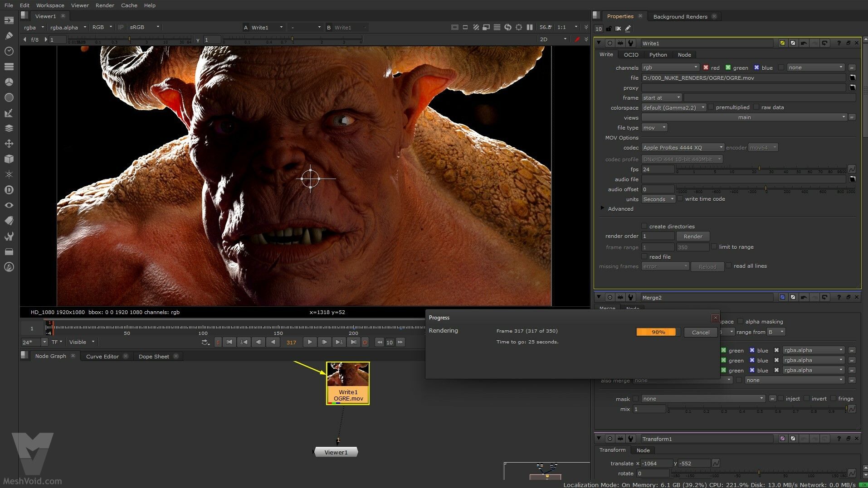Open the Deep nodes D icon
Image resolution: width=868 pixels, height=488 pixels.
coord(9,190)
